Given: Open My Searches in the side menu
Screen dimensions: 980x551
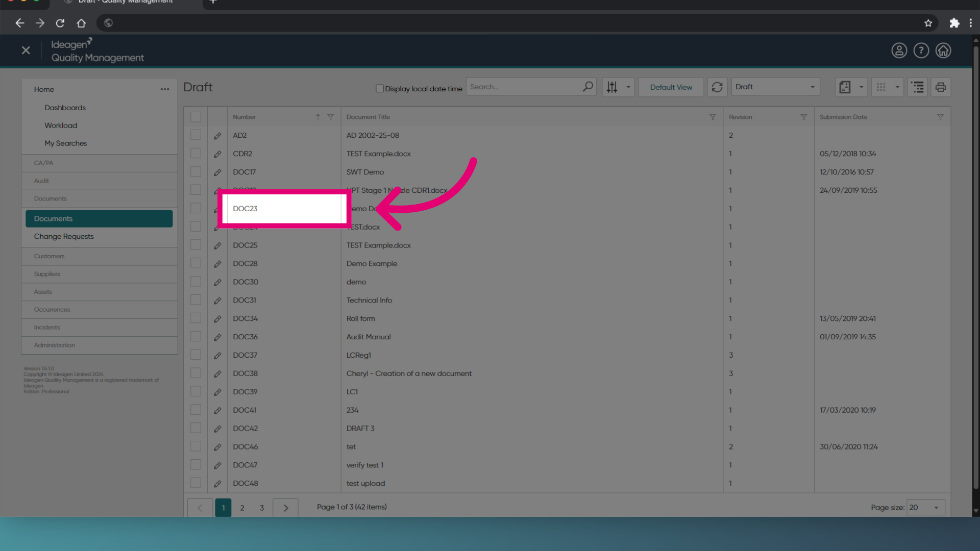Looking at the screenshot, I should [65, 143].
